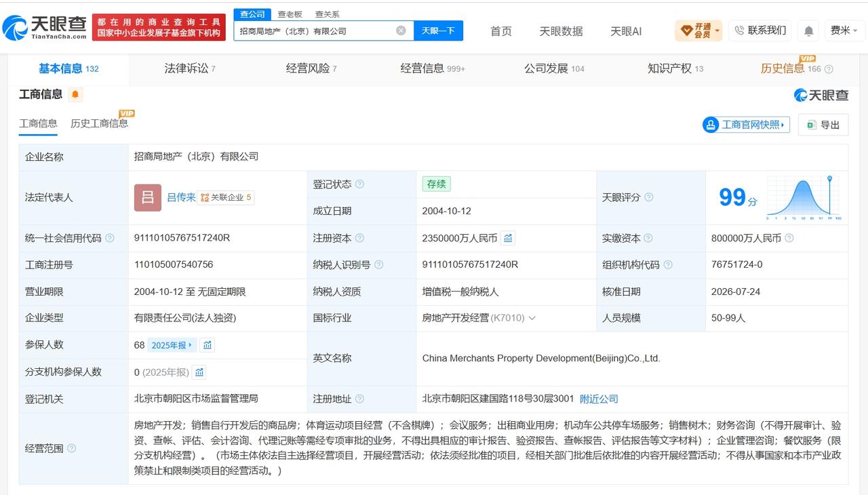868x495 pixels.
Task: Switch to the 查老板 search tab
Action: pos(290,14)
